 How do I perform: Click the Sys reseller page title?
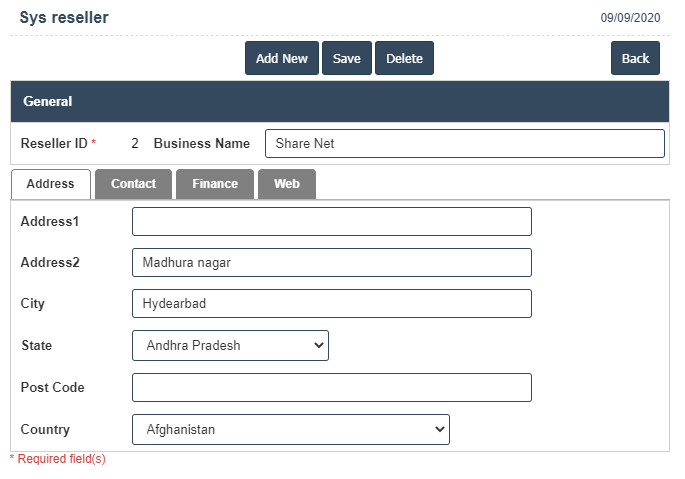coord(64,18)
